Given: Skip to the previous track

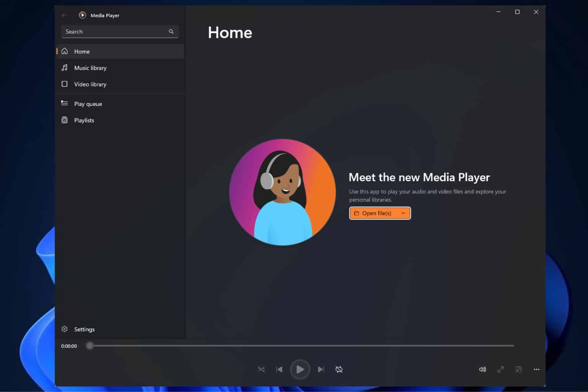Looking at the screenshot, I should point(279,369).
